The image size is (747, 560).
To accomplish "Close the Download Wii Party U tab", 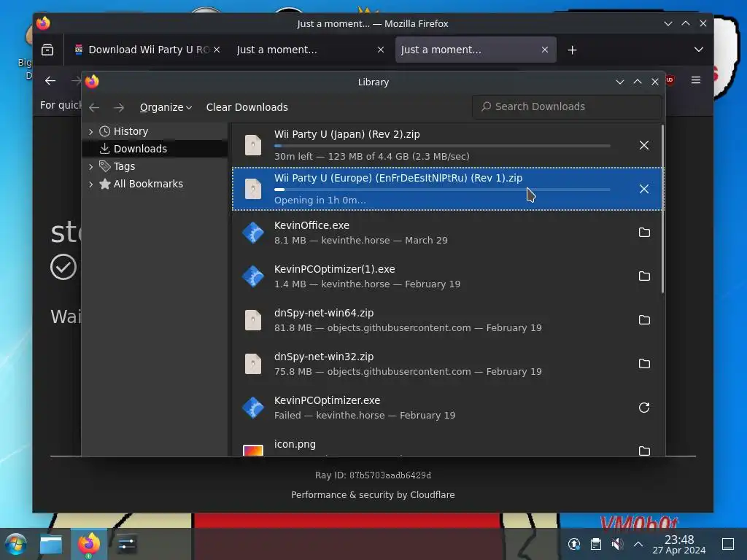I will (217, 50).
